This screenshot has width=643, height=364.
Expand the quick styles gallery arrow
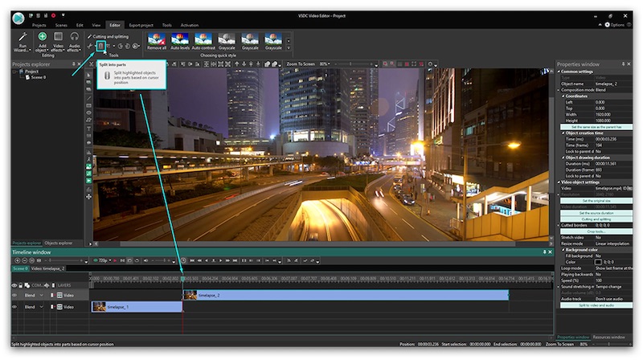pos(289,48)
